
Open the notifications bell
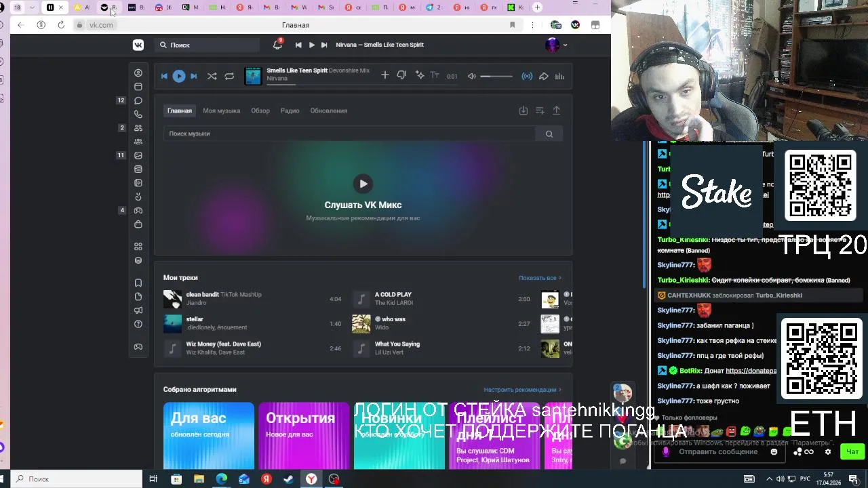tap(277, 45)
